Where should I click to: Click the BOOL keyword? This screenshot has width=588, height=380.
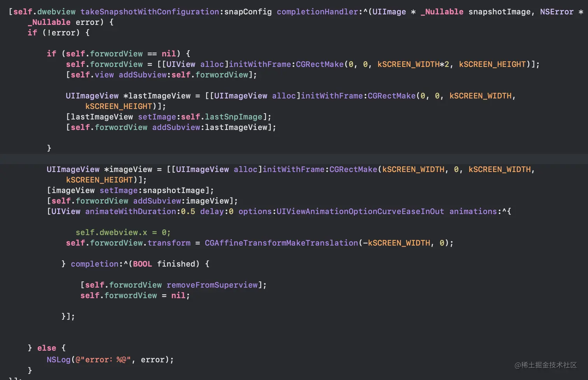click(x=142, y=263)
